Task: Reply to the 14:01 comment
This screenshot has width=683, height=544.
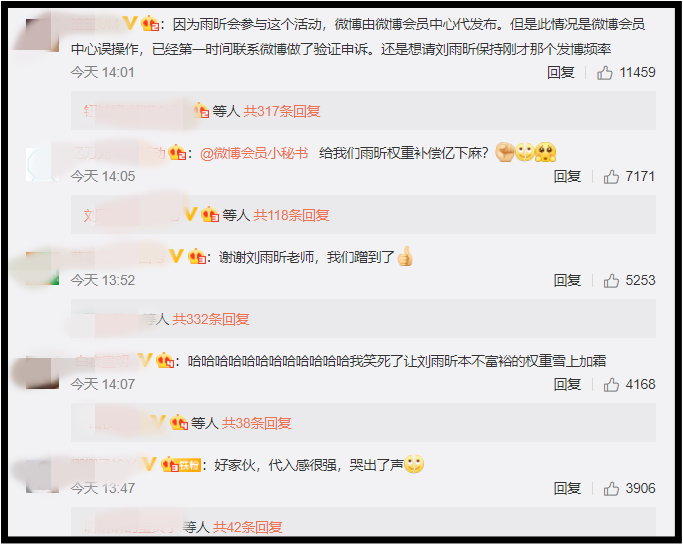Action: [561, 72]
